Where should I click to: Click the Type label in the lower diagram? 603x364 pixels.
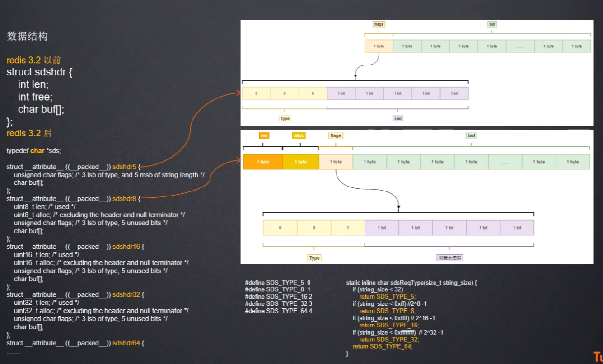pos(314,258)
